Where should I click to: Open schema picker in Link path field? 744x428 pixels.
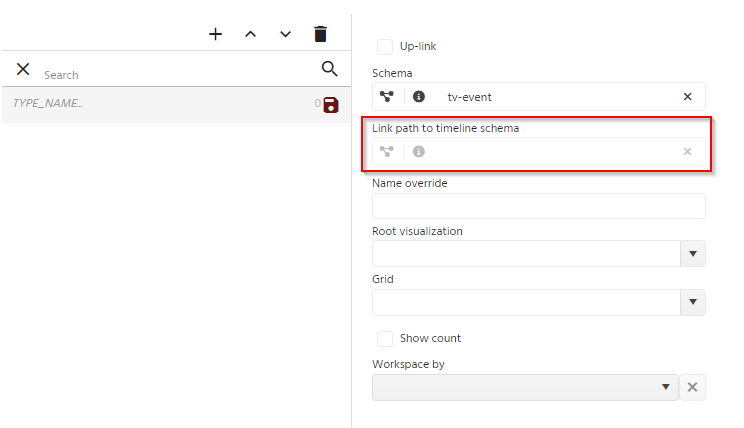(387, 152)
